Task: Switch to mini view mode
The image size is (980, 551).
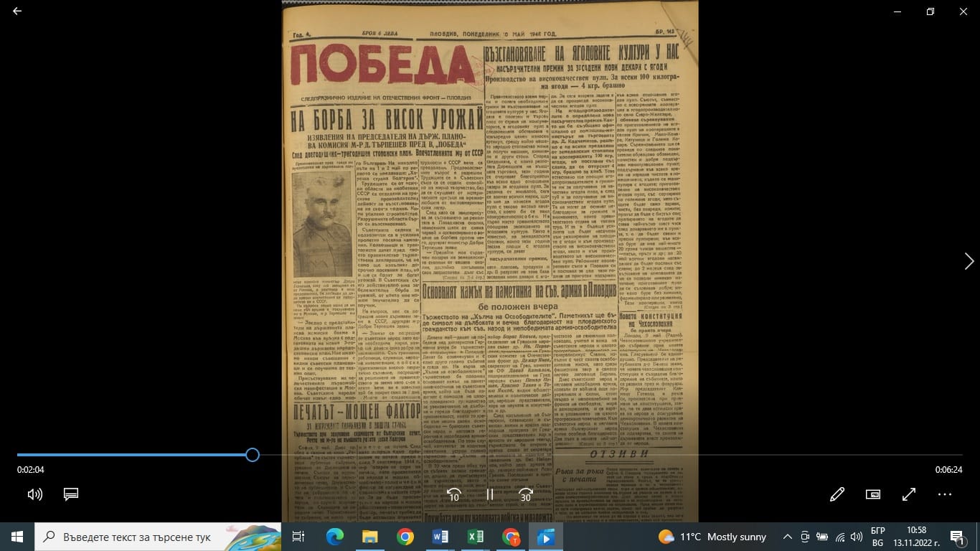Action: pos(872,494)
